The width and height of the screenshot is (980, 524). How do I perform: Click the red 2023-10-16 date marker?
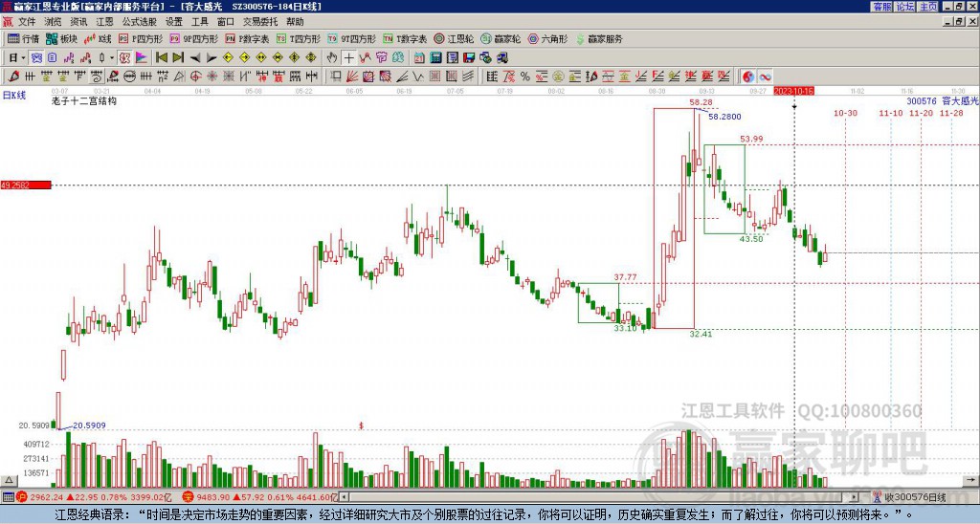click(793, 91)
